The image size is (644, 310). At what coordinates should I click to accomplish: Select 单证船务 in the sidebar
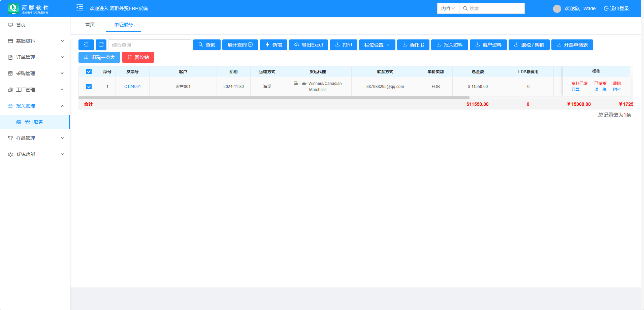pyautogui.click(x=34, y=122)
